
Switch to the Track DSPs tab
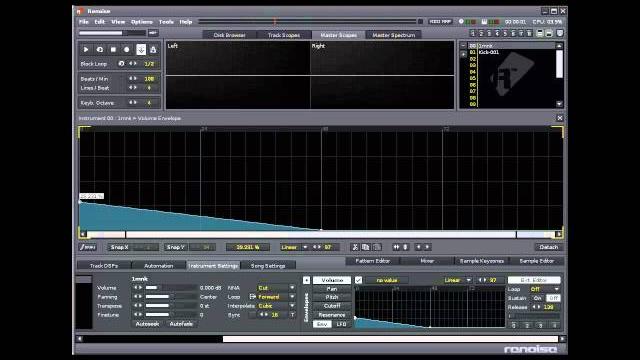(104, 266)
